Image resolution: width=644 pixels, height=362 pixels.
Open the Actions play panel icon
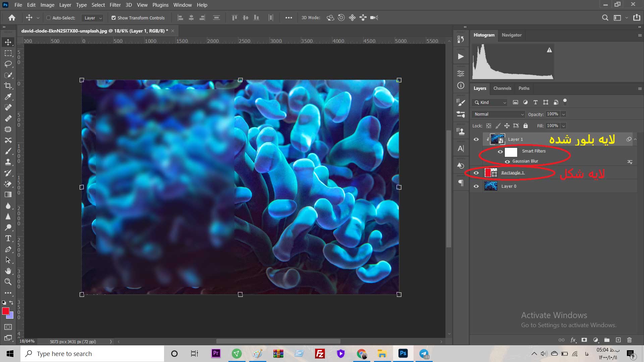tap(461, 57)
